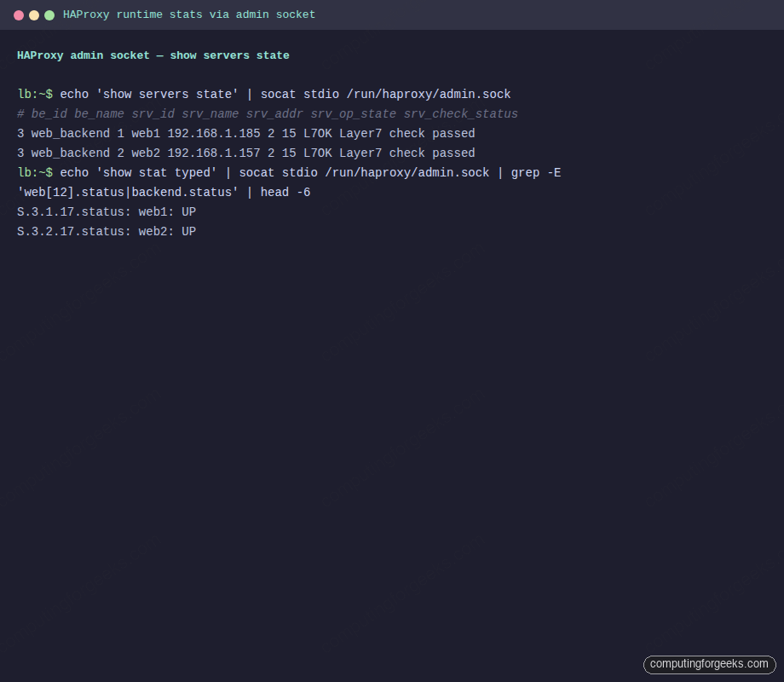Click the pink traffic-light dot
The image size is (784, 682).
point(20,14)
